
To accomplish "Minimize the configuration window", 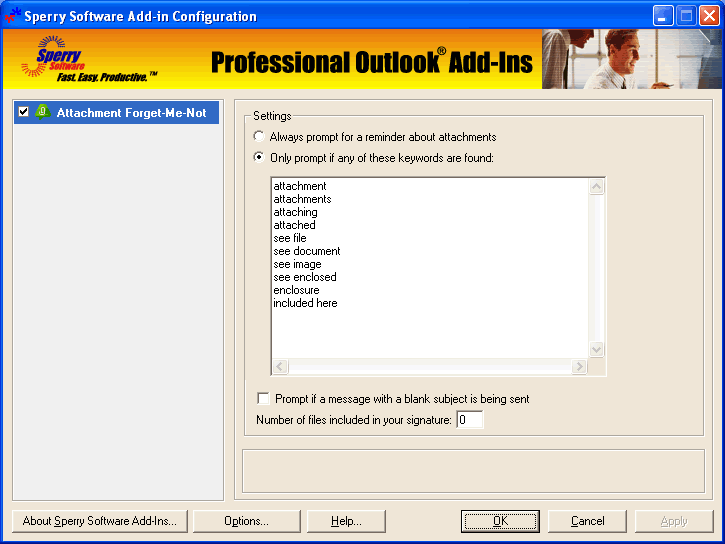I will [x=663, y=16].
